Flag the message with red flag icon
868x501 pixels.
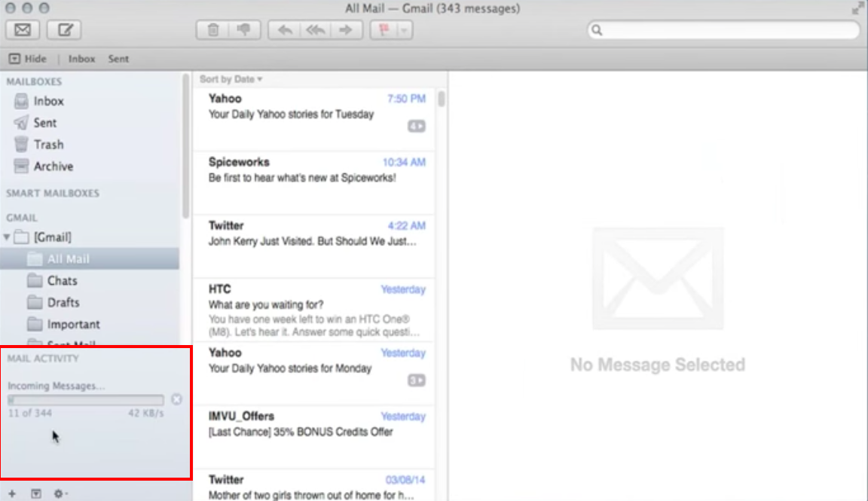384,30
